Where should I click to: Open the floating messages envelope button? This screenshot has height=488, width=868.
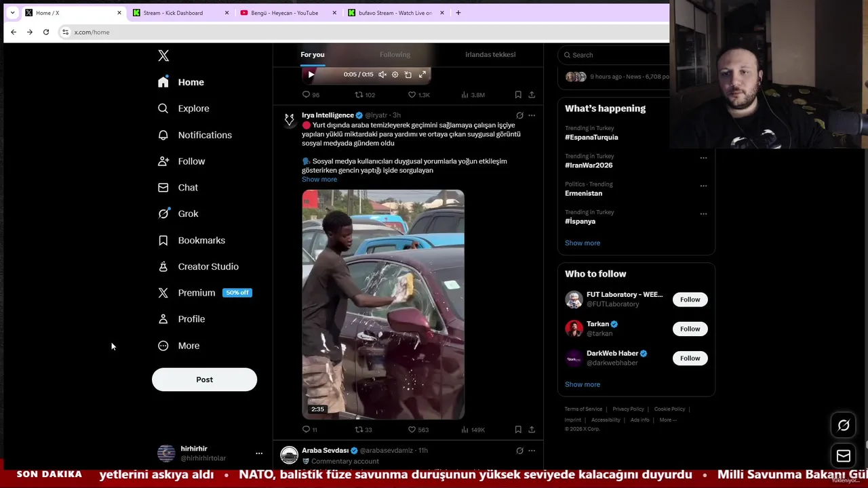844,456
